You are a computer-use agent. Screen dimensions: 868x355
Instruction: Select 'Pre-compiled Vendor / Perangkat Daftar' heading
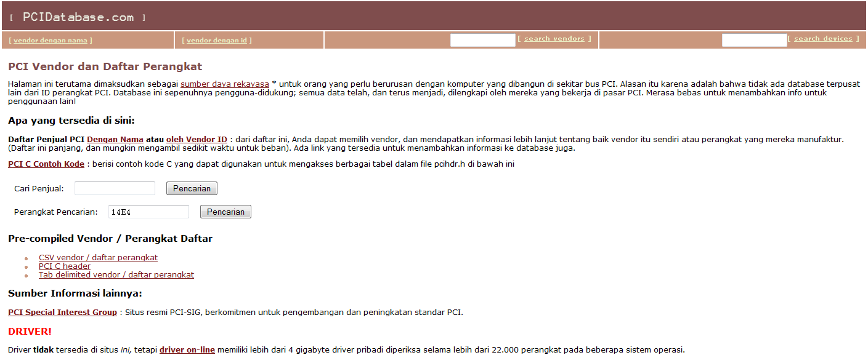click(110, 239)
